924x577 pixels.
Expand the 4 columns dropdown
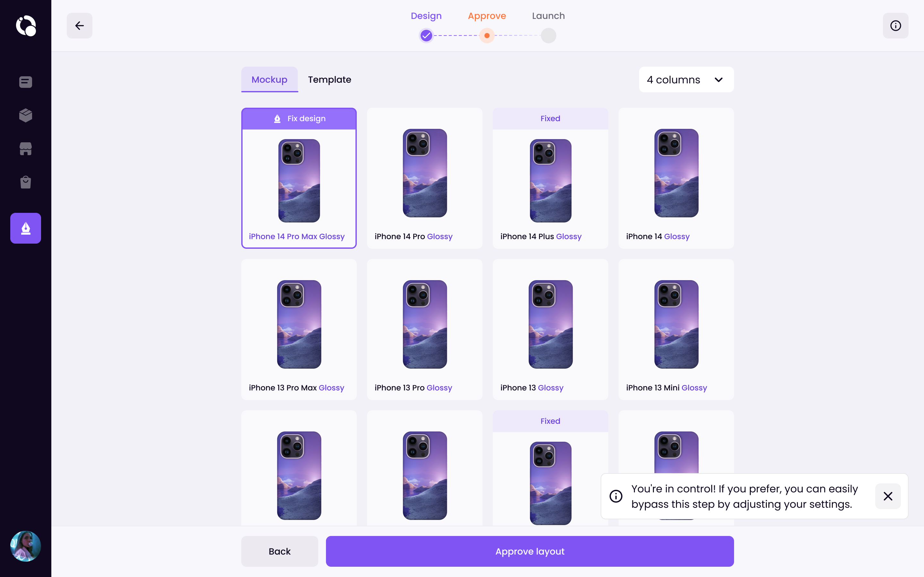point(686,79)
